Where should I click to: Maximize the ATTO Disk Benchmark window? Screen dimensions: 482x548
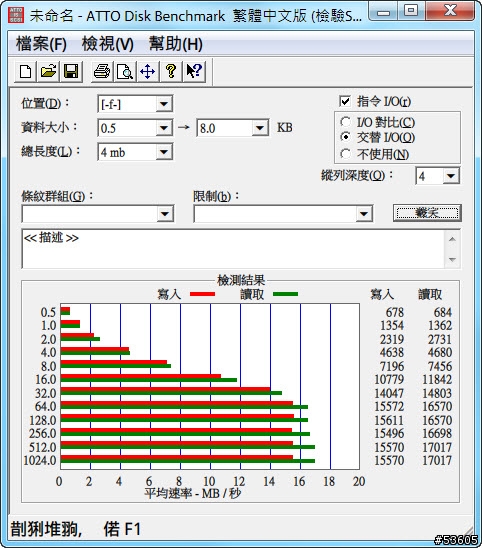(411, 12)
